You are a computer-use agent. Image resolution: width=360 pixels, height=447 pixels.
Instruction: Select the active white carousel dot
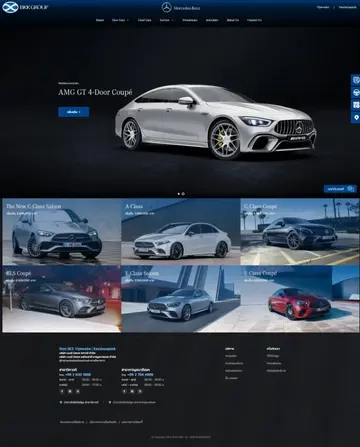179,194
